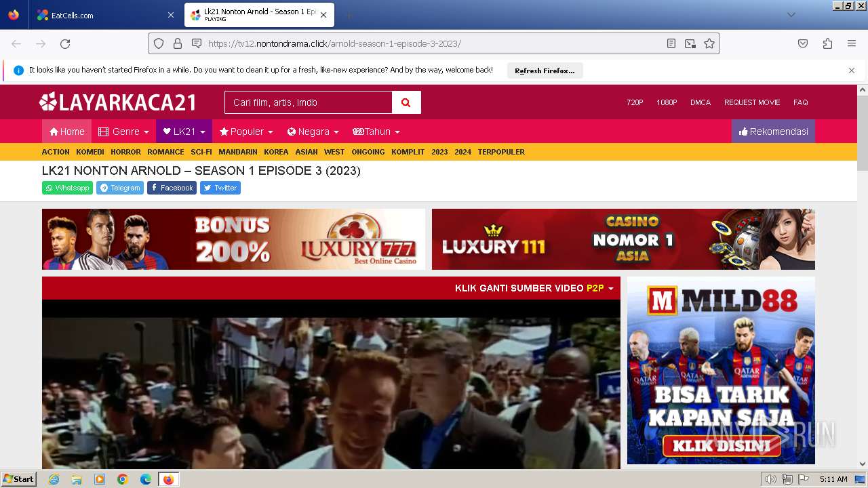Open the picture-in-picture icon in the address bar
The image size is (868, 488).
click(690, 43)
